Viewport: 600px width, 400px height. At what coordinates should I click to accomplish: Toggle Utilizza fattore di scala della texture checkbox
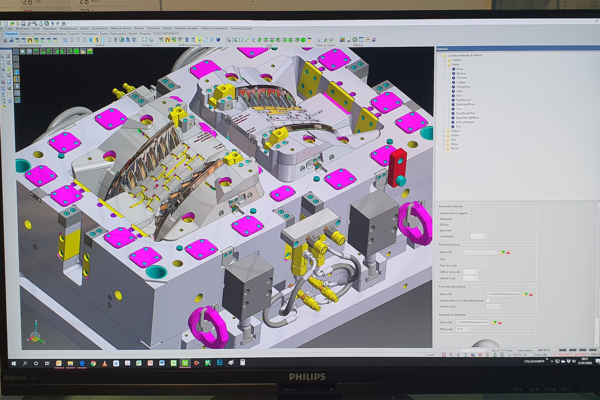pyautogui.click(x=488, y=300)
